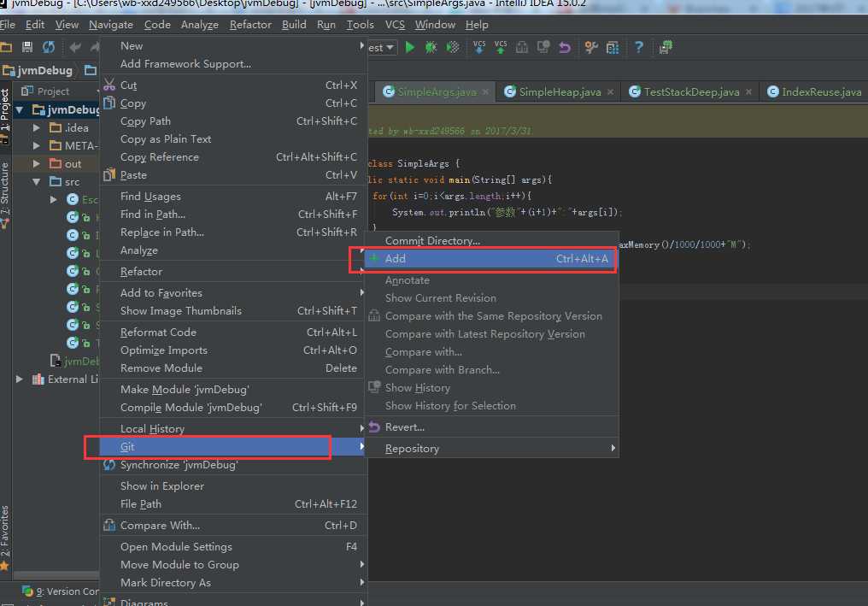Click Optimize Imports menu entry
Viewport: 868px width, 606px height.
pyautogui.click(x=233, y=350)
